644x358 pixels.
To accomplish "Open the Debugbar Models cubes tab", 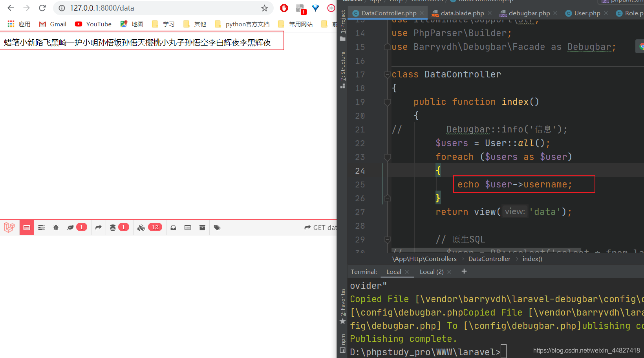I will tap(149, 228).
